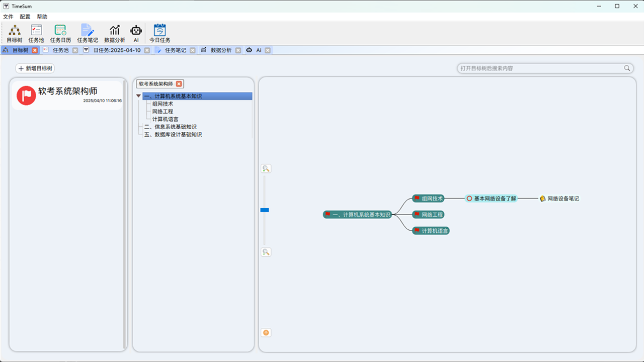Click the zoom in magnifier icon
The image size is (644, 362).
pyautogui.click(x=266, y=169)
